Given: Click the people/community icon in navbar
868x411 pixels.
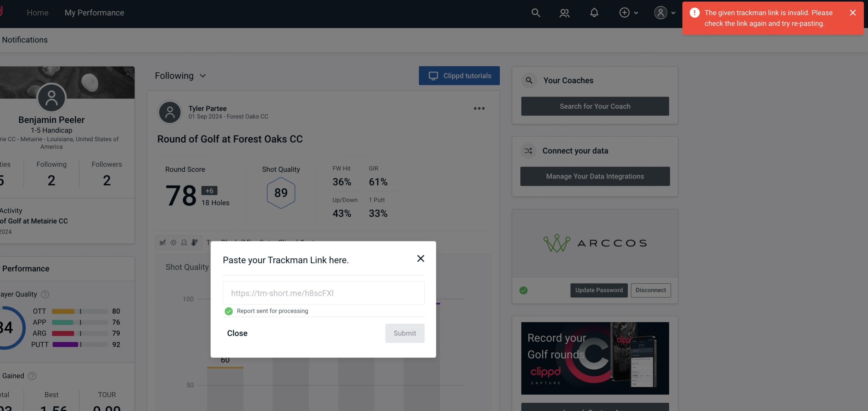Looking at the screenshot, I should [564, 12].
